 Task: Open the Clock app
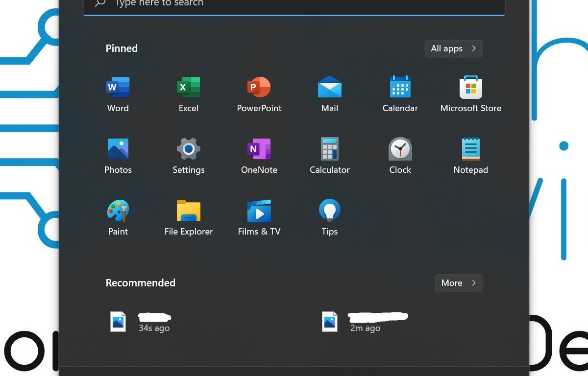[400, 155]
